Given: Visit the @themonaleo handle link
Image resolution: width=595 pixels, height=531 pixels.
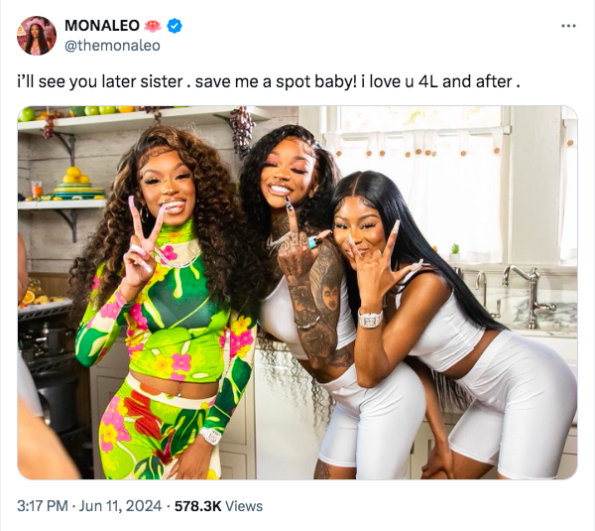Looking at the screenshot, I should coord(112,46).
